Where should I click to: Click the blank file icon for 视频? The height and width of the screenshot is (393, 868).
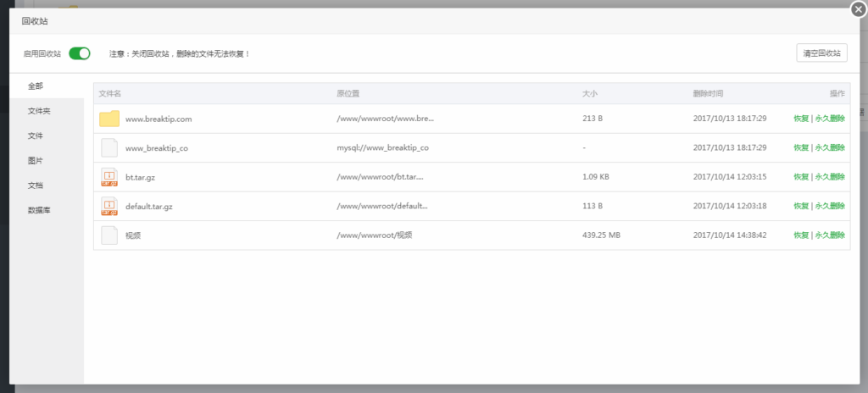(x=109, y=235)
